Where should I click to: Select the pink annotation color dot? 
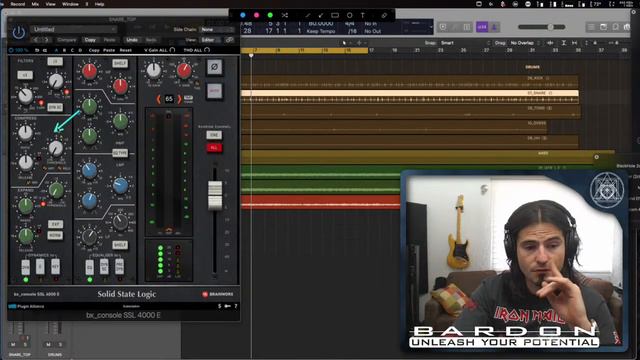click(256, 15)
